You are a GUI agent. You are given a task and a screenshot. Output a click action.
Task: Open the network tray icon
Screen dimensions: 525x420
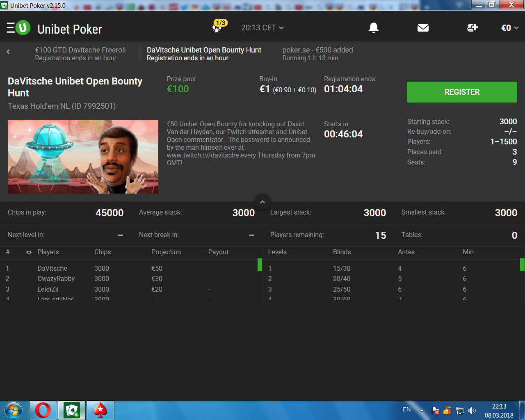click(x=460, y=410)
